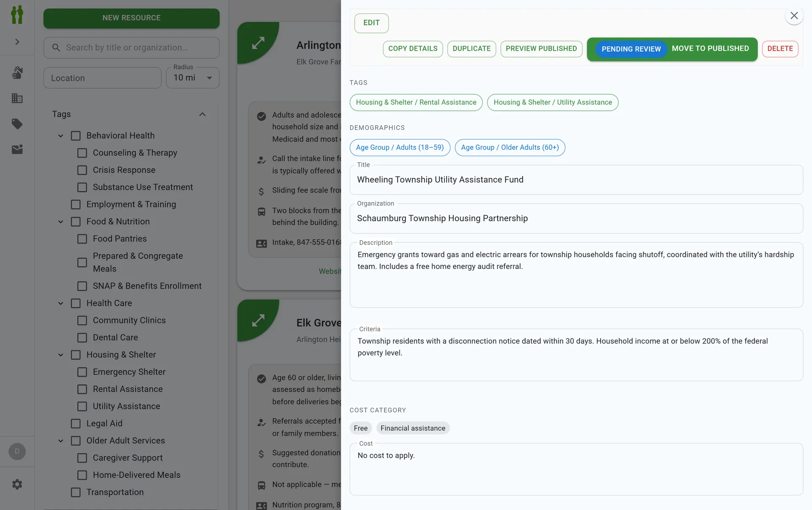Screen dimensions: 812x510
Task: Click the eligibility checkmark icon on Arlington card
Action: (261, 116)
